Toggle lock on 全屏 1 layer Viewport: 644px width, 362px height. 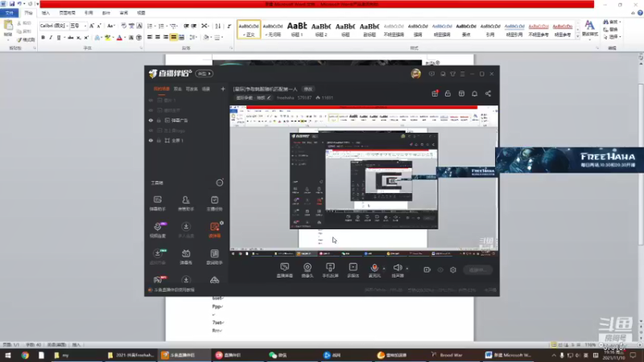click(x=159, y=140)
